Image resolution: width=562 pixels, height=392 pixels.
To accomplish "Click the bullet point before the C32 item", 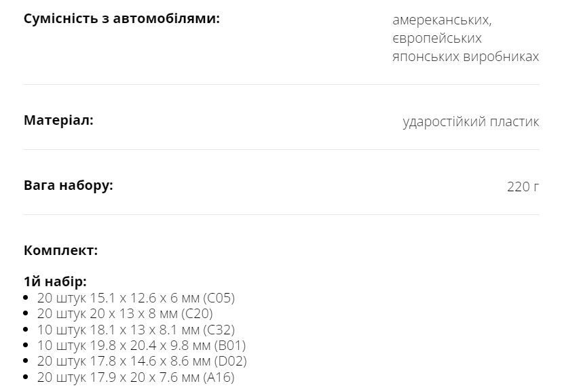I will tap(26, 330).
